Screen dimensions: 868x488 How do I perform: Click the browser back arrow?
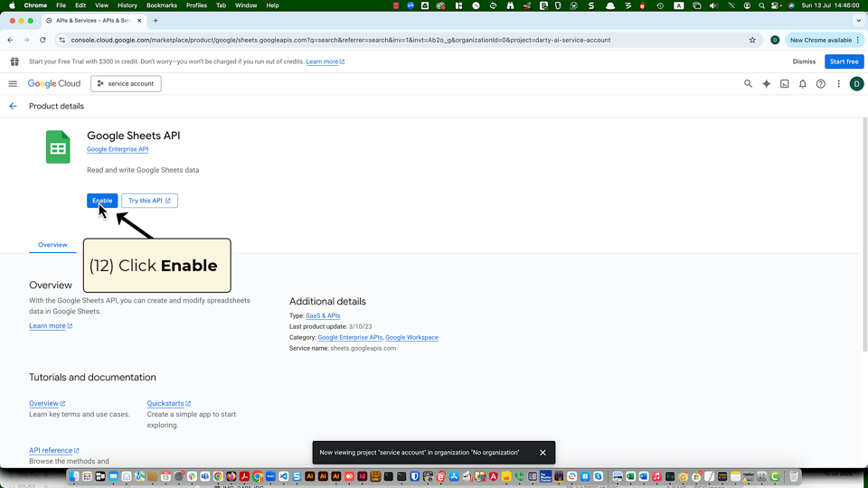click(x=11, y=40)
